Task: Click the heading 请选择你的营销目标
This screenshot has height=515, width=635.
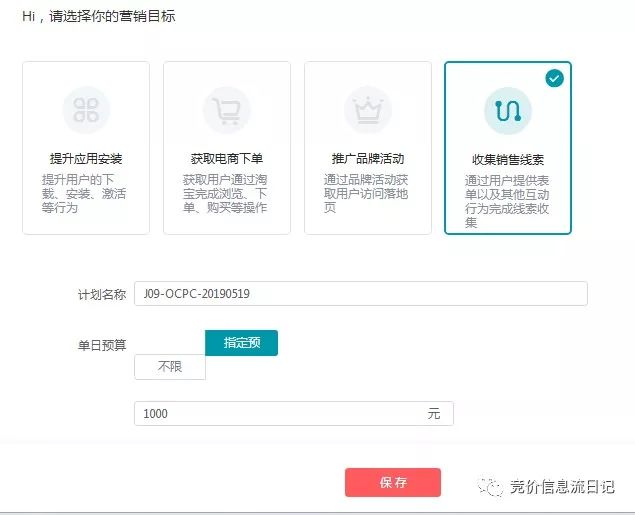Action: (112, 16)
